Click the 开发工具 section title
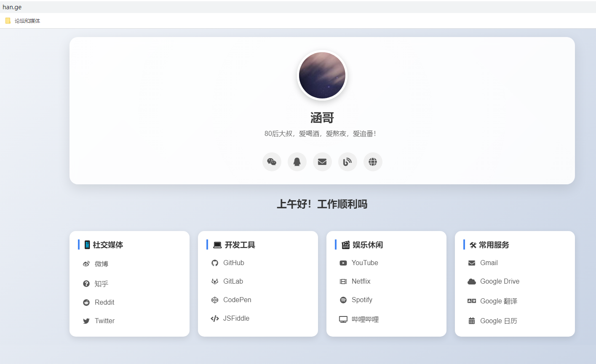The height and width of the screenshot is (364, 596). 240,245
